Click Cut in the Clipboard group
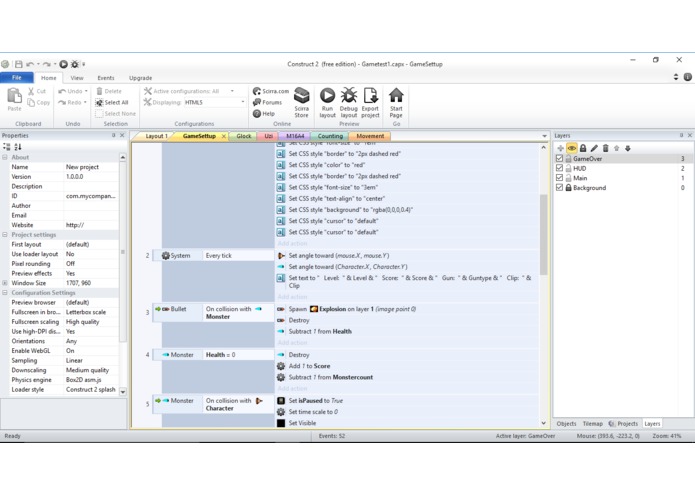The image size is (695, 494). click(37, 91)
